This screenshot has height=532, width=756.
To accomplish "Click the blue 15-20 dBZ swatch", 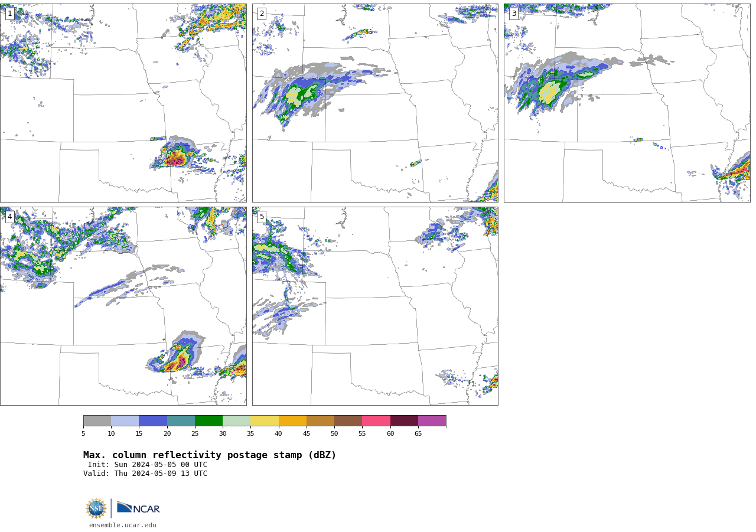I will coord(153,421).
